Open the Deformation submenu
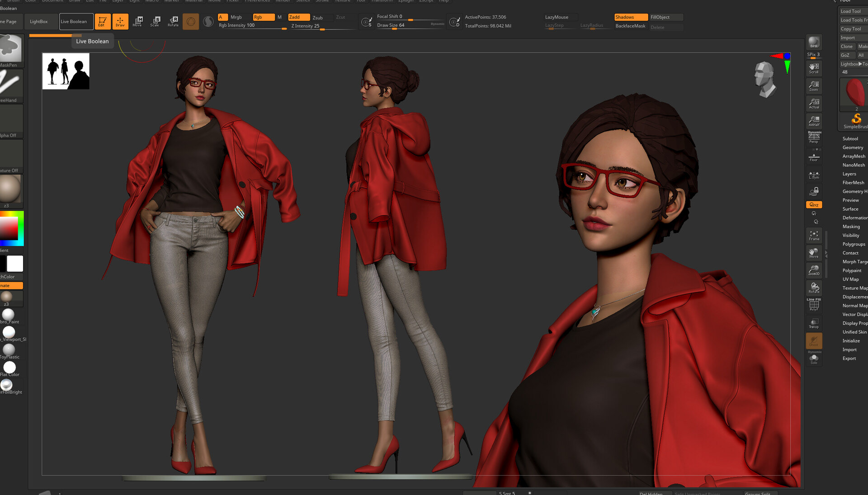 tap(854, 217)
